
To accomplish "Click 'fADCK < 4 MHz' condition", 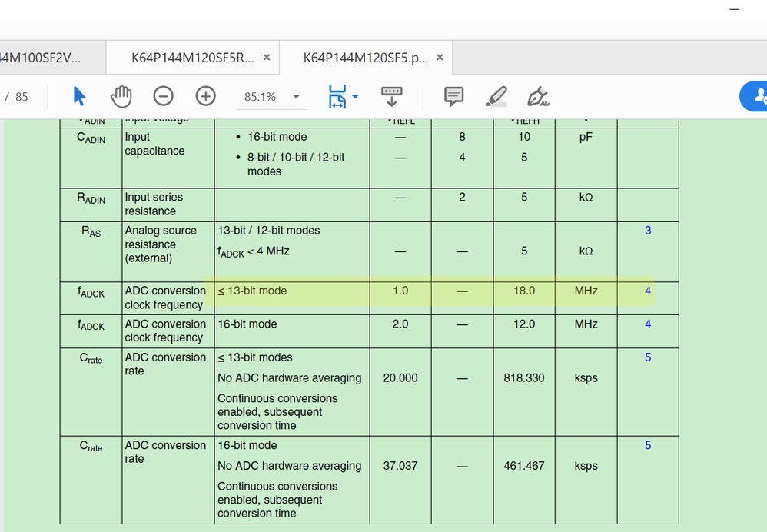I will coord(254,251).
